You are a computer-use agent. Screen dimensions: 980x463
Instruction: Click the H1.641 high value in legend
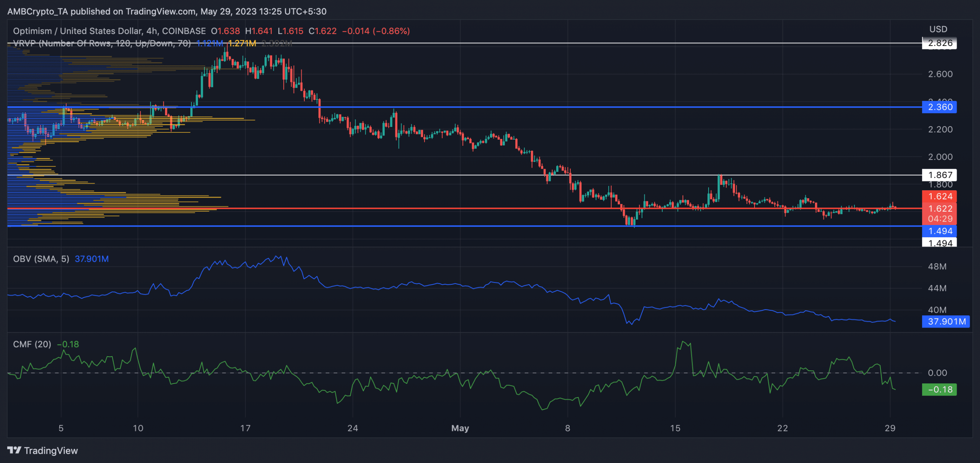[259, 31]
